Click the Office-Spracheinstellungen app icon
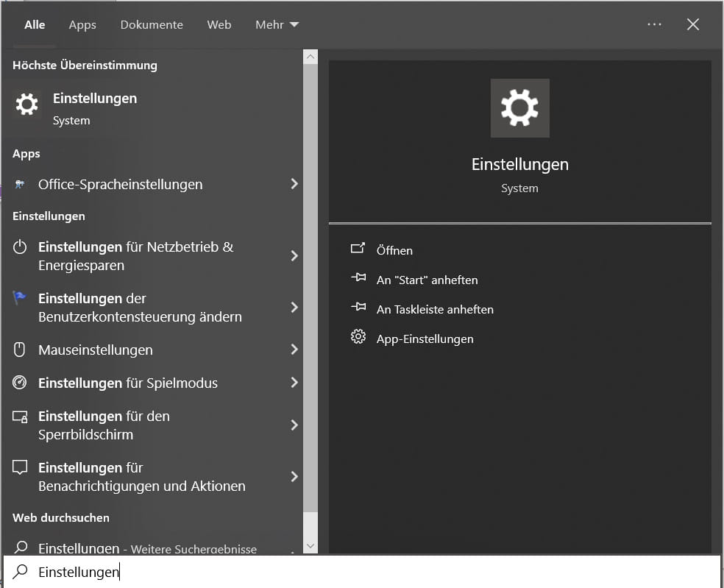The image size is (724, 588). click(19, 184)
